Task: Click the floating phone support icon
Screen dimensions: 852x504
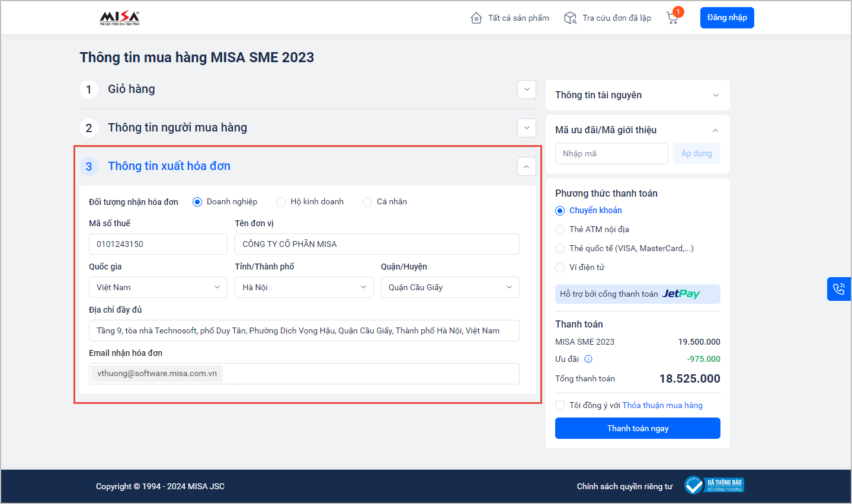Action: click(x=839, y=289)
